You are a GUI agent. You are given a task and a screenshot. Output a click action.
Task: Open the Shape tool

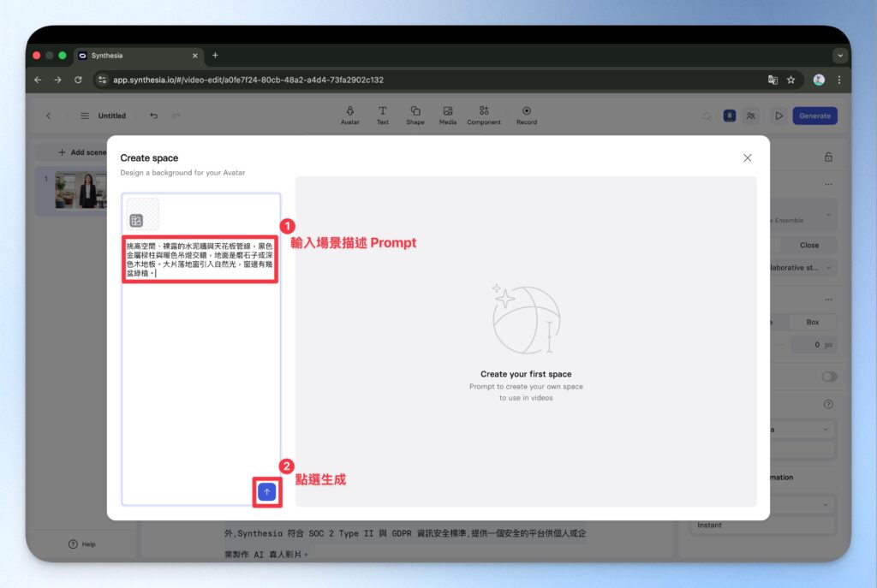coord(415,116)
